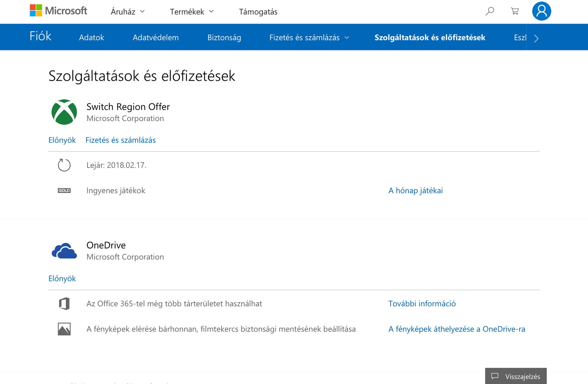588x384 pixels.
Task: Click the GOLD badge icon
Action: 64,191
